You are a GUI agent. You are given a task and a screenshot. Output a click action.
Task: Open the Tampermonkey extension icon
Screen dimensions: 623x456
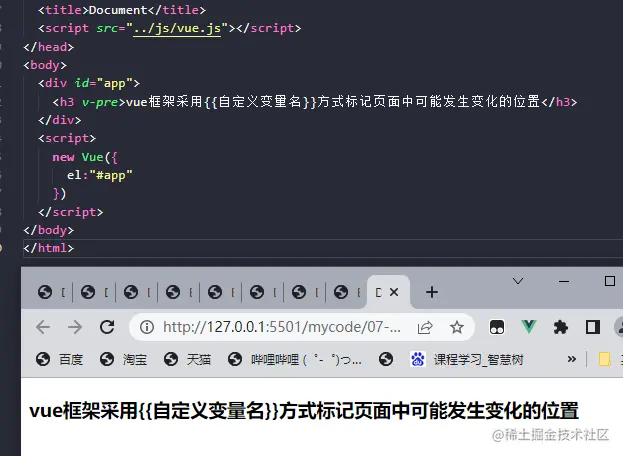496,328
